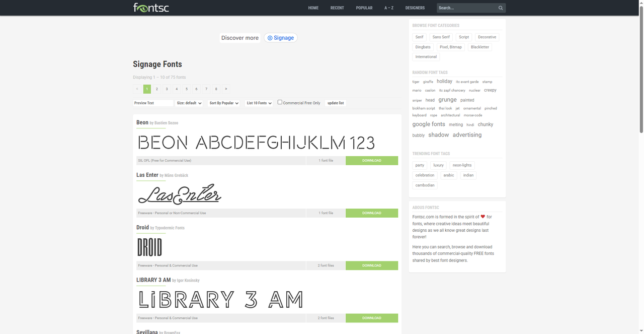Image resolution: width=644 pixels, height=334 pixels.
Task: Expand the Size: default dropdown
Action: [x=189, y=103]
